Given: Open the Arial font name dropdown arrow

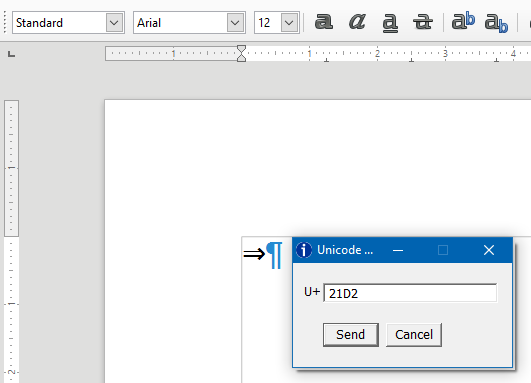Looking at the screenshot, I should [235, 23].
